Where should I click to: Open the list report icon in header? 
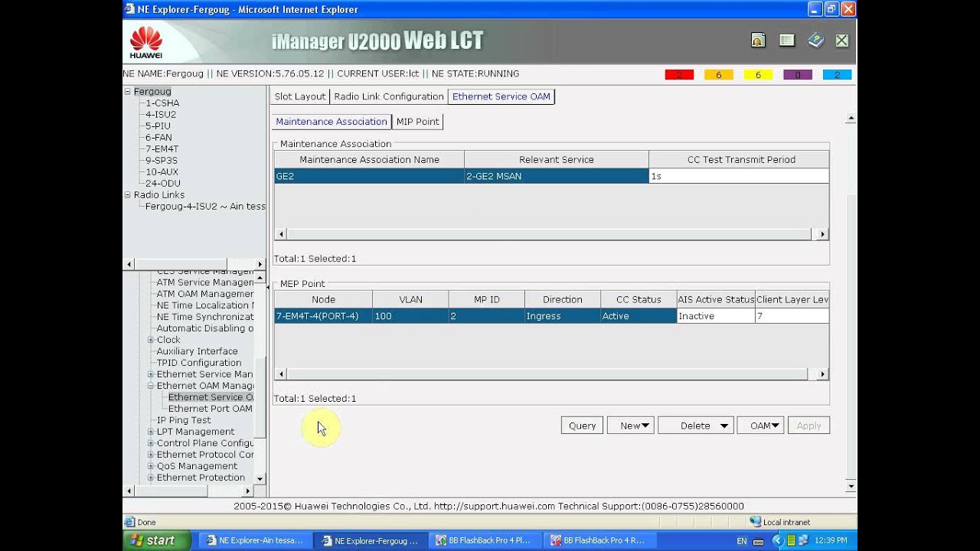[x=786, y=41]
